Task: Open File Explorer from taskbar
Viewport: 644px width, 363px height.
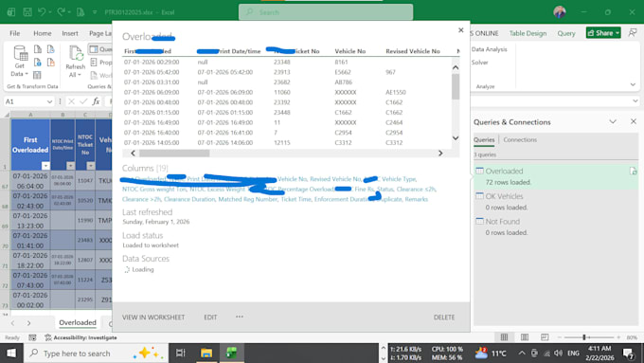Action: pos(206,354)
